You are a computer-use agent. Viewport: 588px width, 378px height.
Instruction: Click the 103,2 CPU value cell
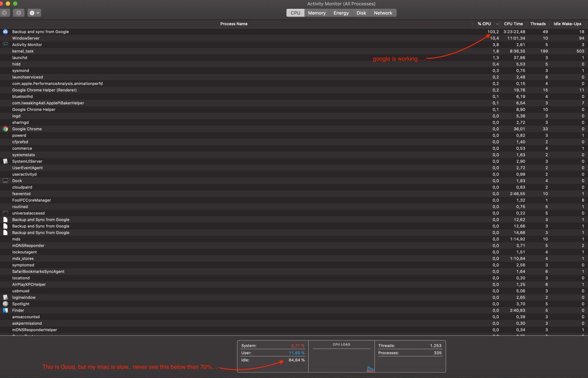click(493, 32)
